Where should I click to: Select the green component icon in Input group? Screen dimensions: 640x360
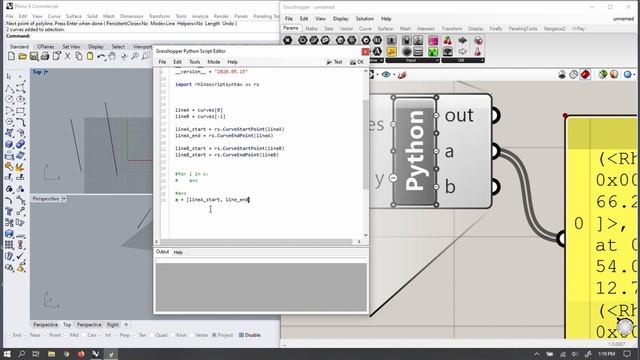(433, 51)
